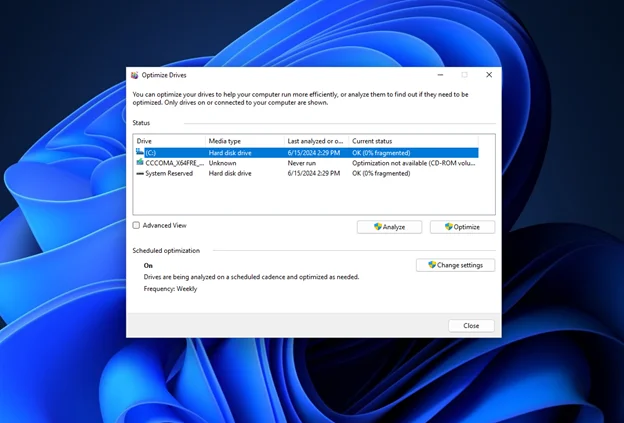Click System Reserved's OK (0% fragmented) status

point(381,173)
